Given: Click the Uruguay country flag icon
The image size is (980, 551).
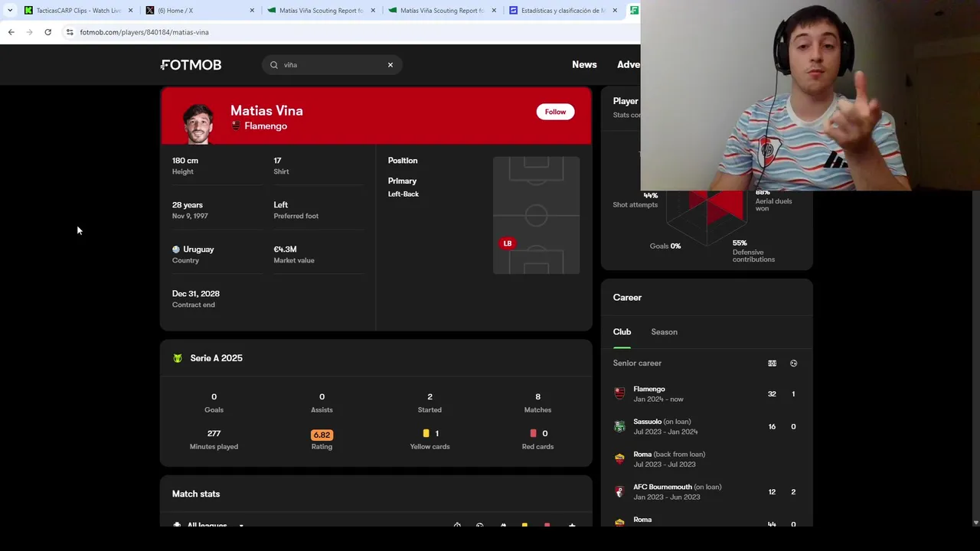Looking at the screenshot, I should pos(176,249).
